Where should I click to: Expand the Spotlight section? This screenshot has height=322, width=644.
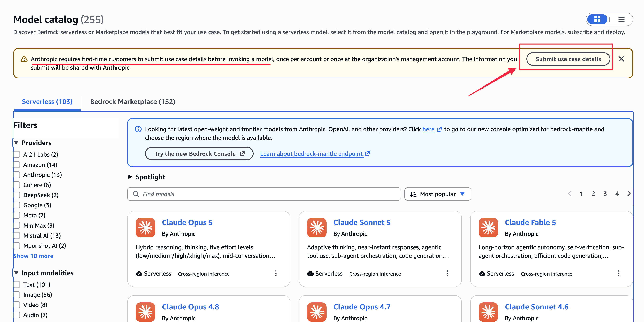(130, 177)
